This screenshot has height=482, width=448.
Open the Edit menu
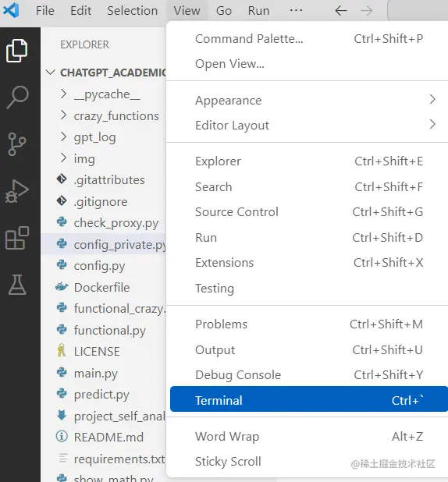(x=80, y=11)
